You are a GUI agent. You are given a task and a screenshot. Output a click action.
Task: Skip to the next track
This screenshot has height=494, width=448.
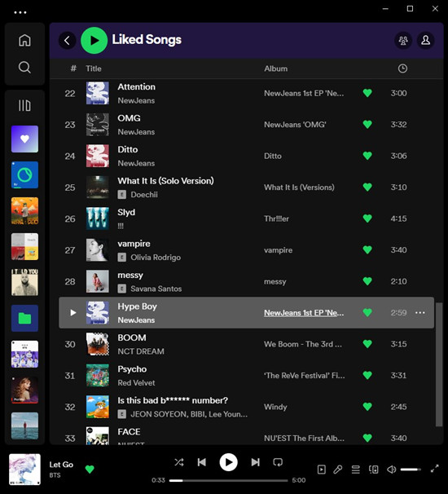[x=255, y=462]
